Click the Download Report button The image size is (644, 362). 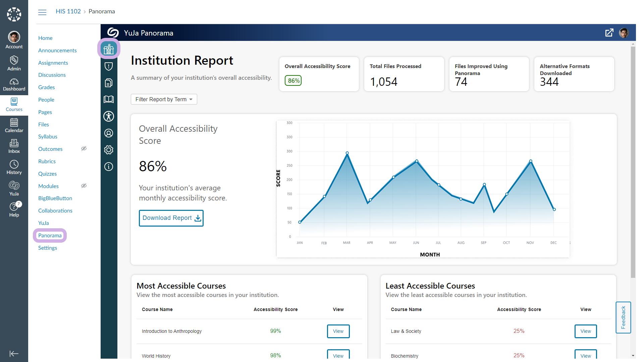point(171,218)
